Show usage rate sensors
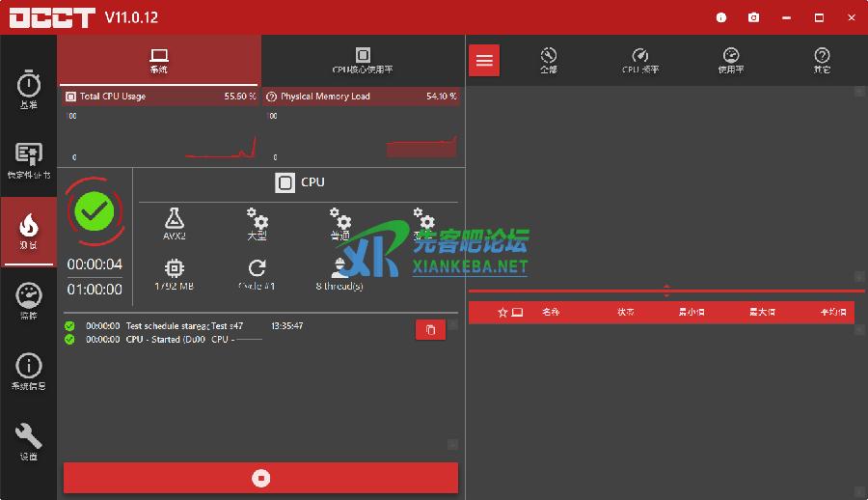Image resolution: width=868 pixels, height=500 pixels. (x=730, y=61)
